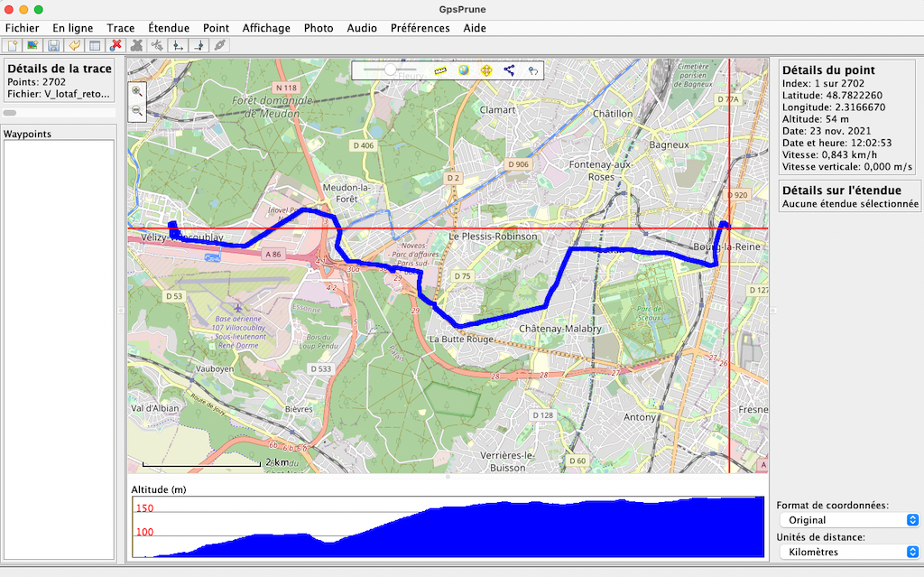Click the save floppy disk icon
924x577 pixels.
coord(53,45)
